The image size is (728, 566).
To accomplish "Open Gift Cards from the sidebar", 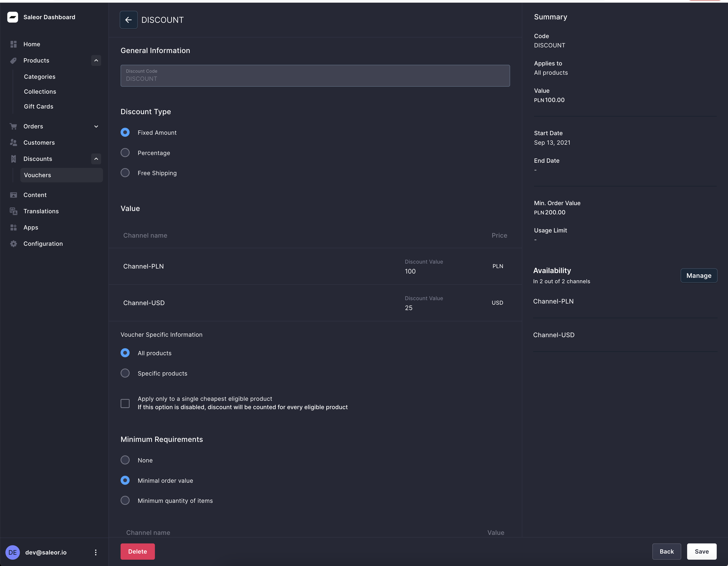I will 38,106.
